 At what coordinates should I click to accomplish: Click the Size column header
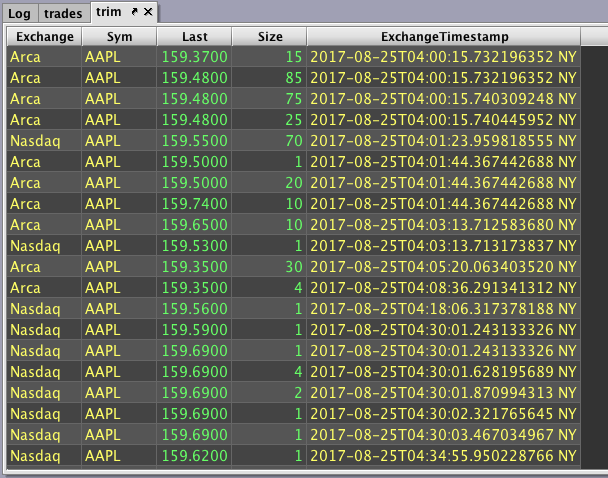[x=270, y=36]
